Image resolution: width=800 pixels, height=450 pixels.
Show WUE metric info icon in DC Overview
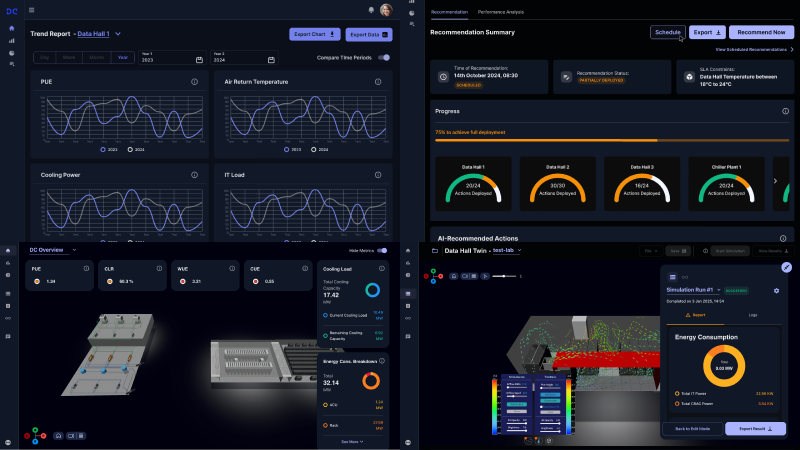tap(232, 268)
